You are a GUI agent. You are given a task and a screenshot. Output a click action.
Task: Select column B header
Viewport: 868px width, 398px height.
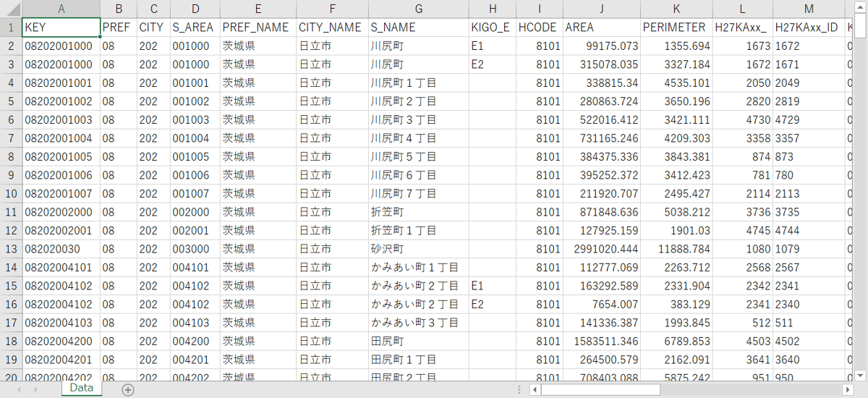pos(119,9)
